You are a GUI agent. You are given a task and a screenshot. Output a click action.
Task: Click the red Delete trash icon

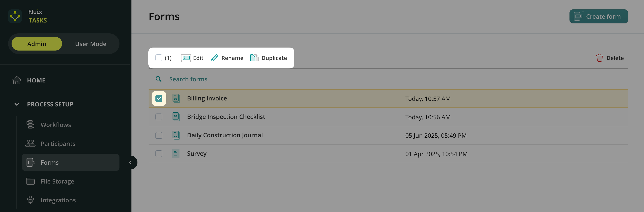pyautogui.click(x=599, y=58)
